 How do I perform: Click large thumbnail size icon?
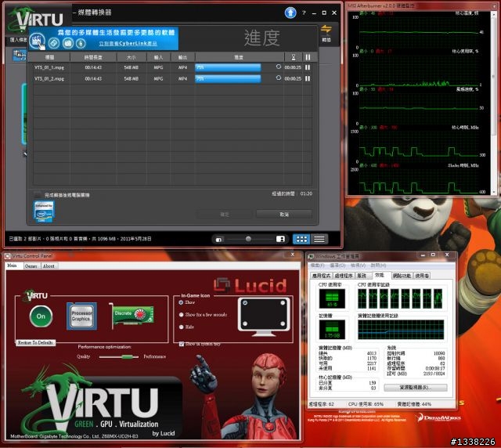280,239
